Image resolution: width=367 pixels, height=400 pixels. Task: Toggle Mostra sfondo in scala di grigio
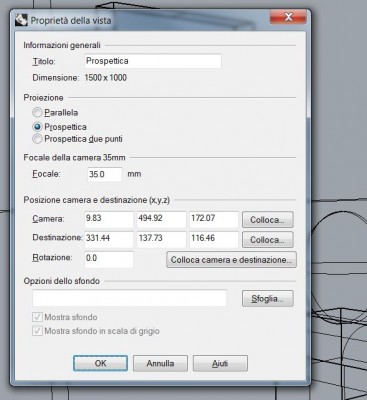(x=37, y=331)
